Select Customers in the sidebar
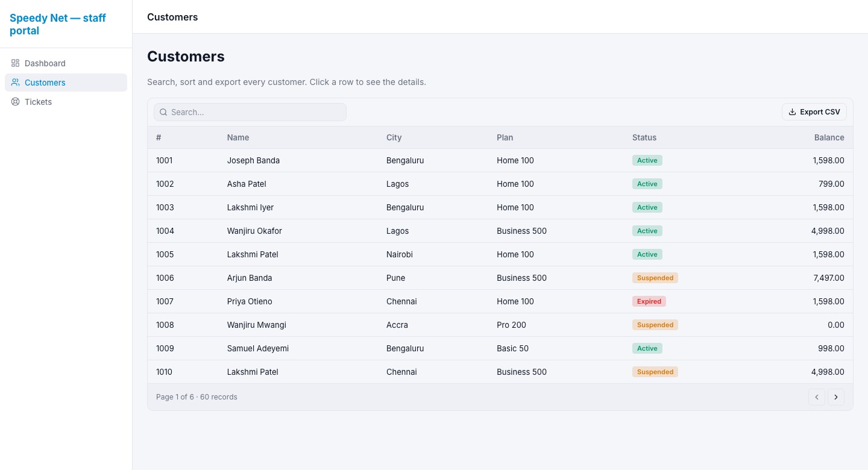Image resolution: width=868 pixels, height=470 pixels. (x=66, y=83)
